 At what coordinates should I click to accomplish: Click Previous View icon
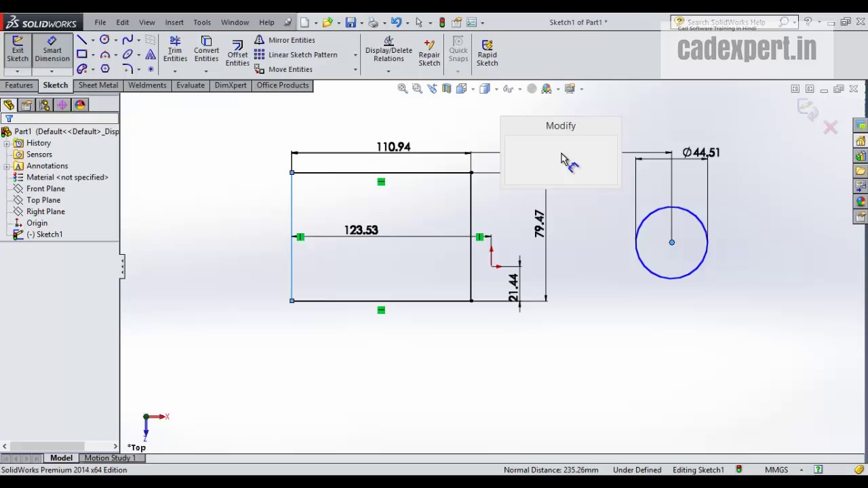tap(432, 89)
